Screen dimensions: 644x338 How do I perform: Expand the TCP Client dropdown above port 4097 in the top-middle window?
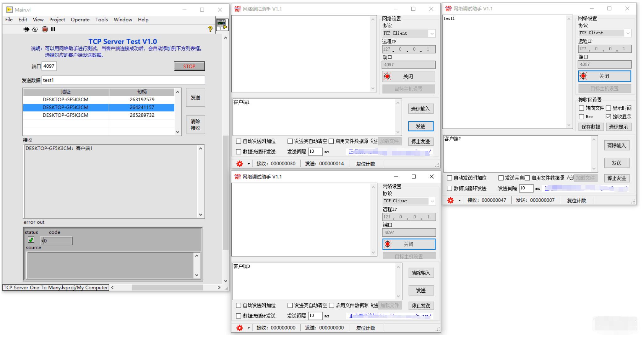point(432,33)
